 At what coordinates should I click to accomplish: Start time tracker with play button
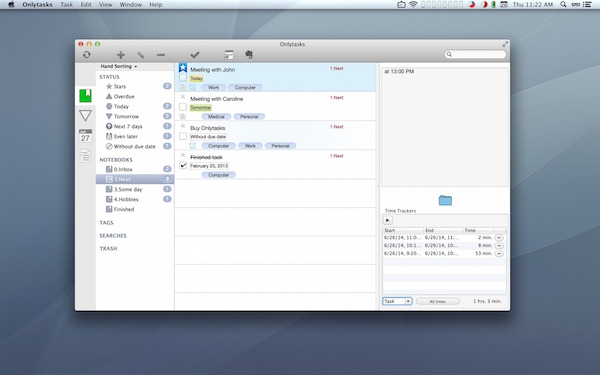(388, 220)
